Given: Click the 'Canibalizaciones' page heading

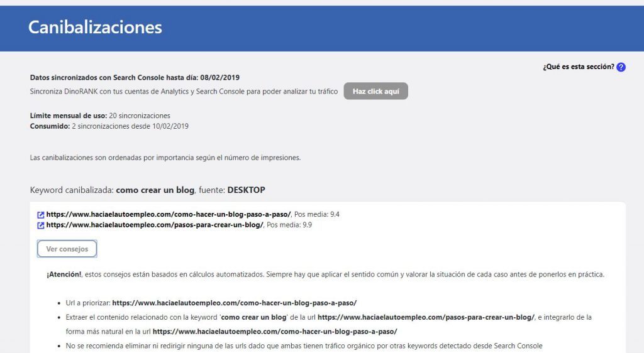Looking at the screenshot, I should pos(95,28).
